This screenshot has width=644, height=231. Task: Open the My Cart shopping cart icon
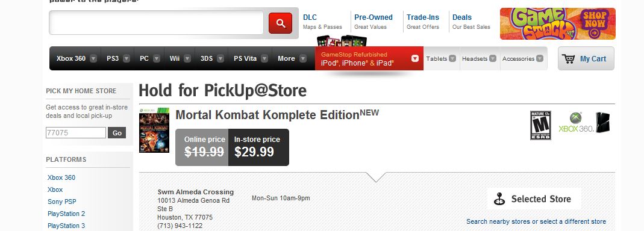[569, 59]
